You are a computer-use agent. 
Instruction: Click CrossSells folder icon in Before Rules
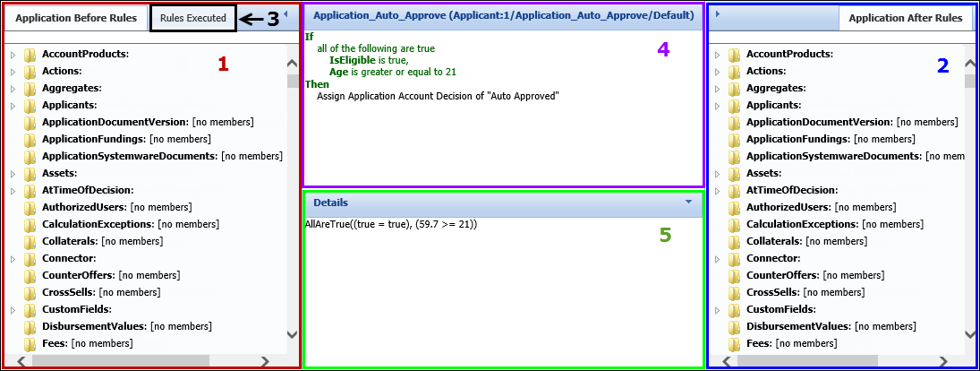(30, 292)
